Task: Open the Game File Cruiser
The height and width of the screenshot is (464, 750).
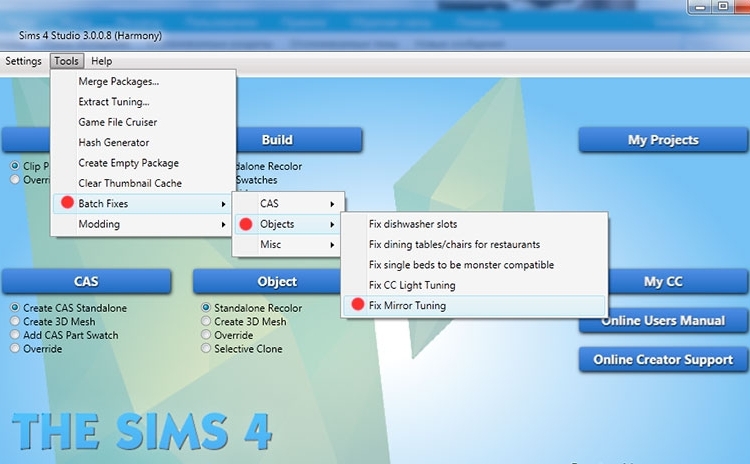Action: click(x=117, y=122)
